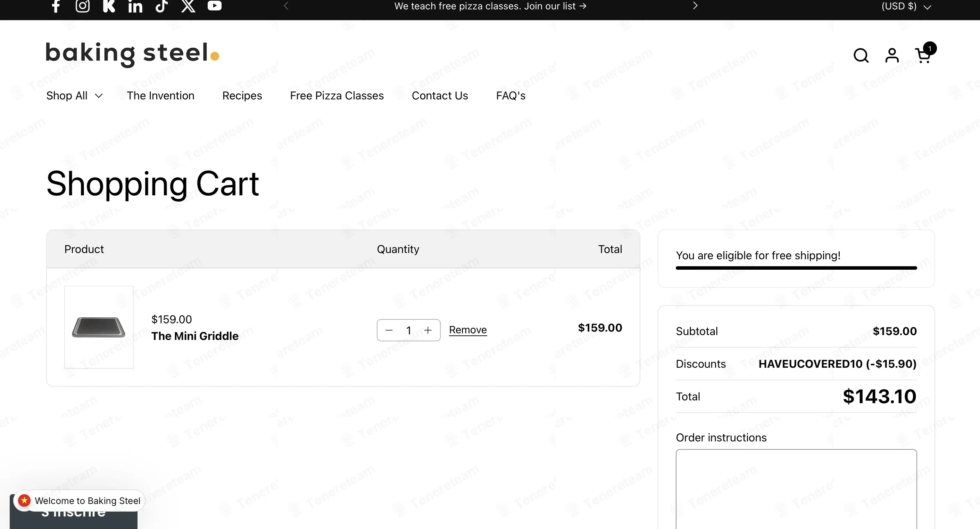Click the Order instructions text area
The image size is (980, 529).
click(796, 489)
